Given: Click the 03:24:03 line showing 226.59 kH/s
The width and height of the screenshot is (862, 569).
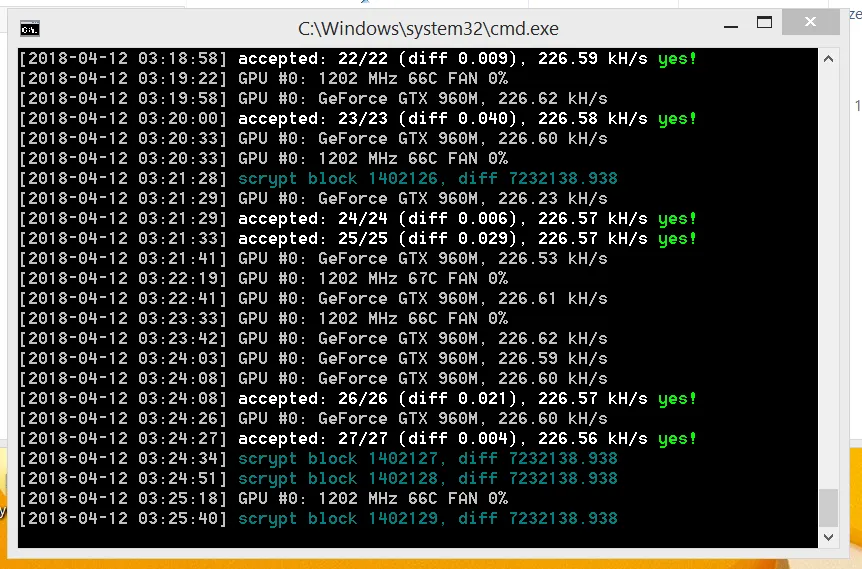Looking at the screenshot, I should tap(313, 358).
